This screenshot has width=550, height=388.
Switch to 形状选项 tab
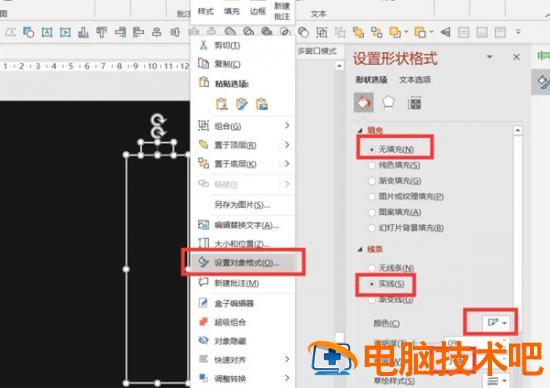[x=371, y=80]
